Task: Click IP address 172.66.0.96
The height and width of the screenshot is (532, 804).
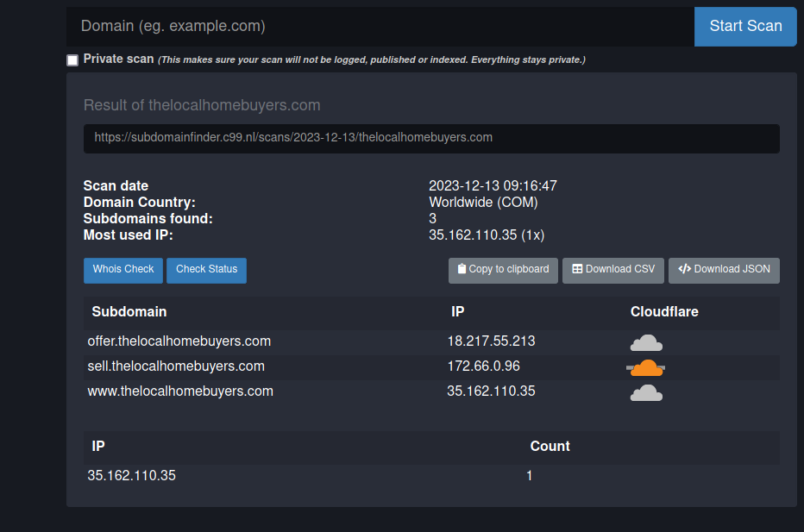Action: pos(483,366)
